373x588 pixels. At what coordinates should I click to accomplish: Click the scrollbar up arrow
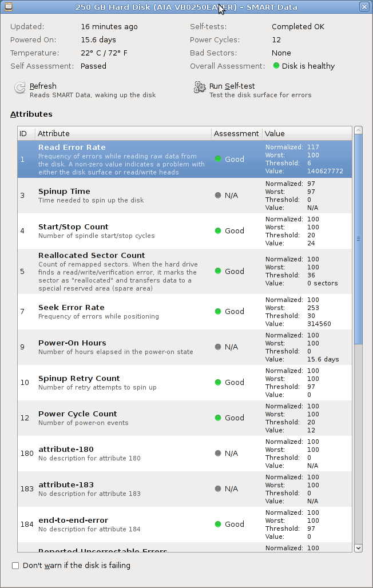[358, 130]
